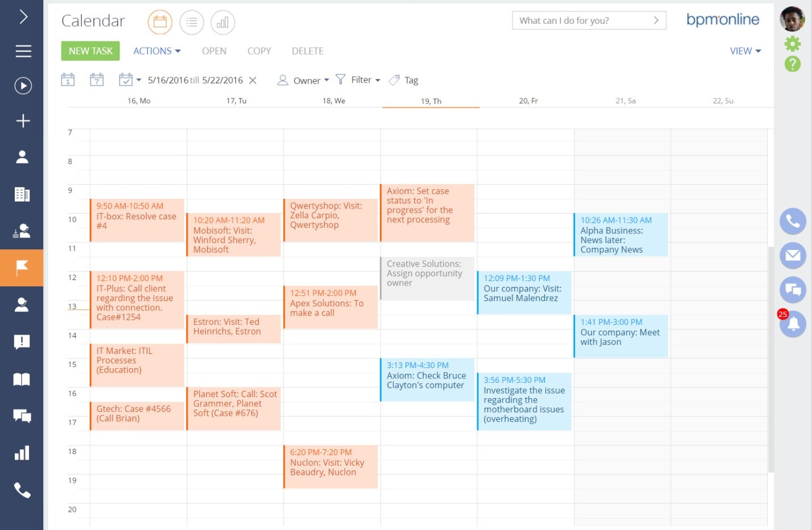Open notifications bell with 25 badge
Screen dimensions: 812x530
pyautogui.click(x=793, y=324)
